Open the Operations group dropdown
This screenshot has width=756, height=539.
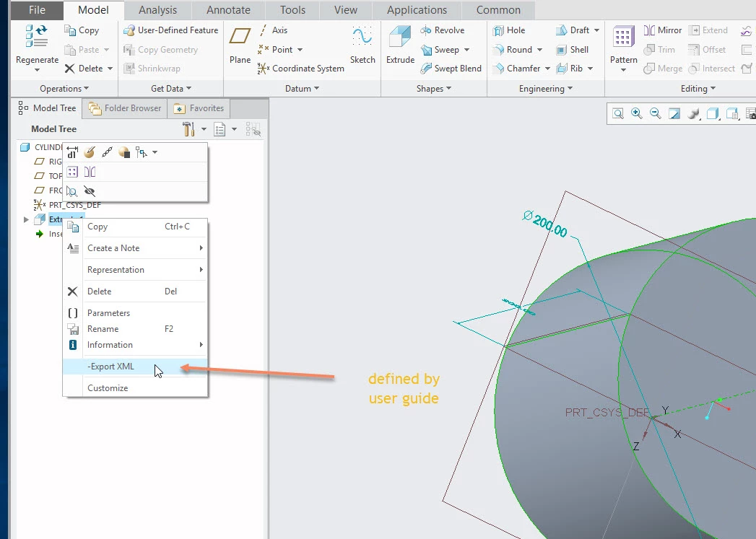pyautogui.click(x=64, y=89)
